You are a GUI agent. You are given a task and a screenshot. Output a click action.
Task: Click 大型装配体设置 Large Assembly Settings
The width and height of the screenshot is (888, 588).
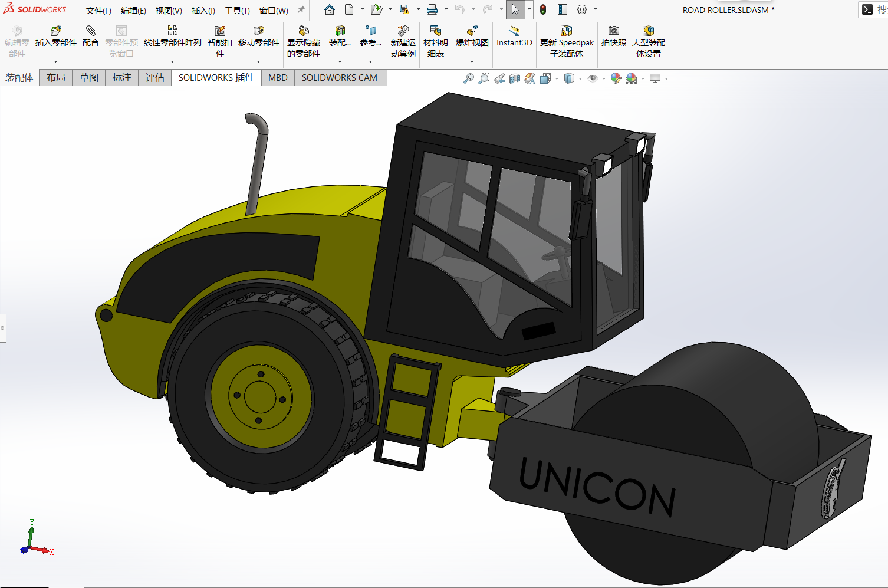(649, 41)
